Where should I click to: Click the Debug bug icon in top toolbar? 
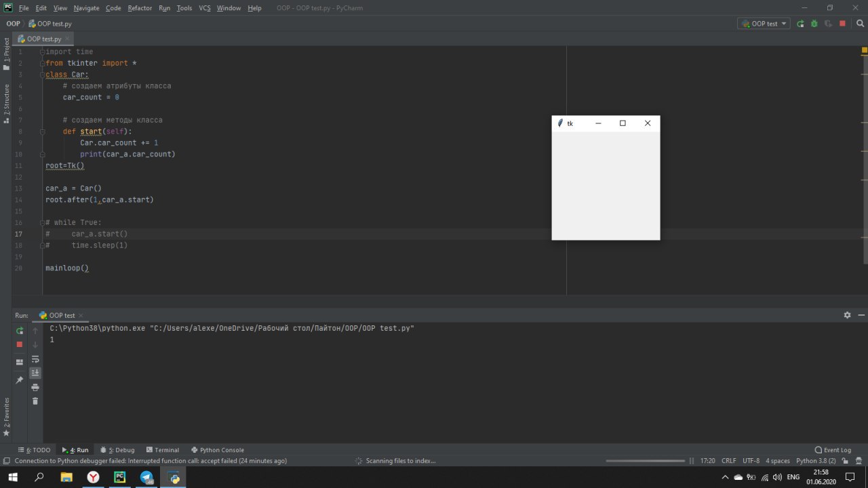pos(814,24)
